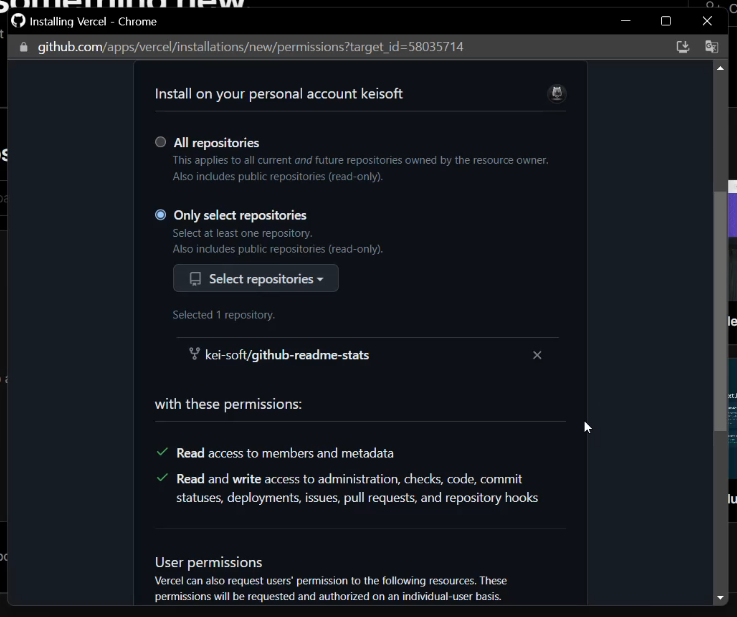Select the Only select repositories radio option

(160, 215)
